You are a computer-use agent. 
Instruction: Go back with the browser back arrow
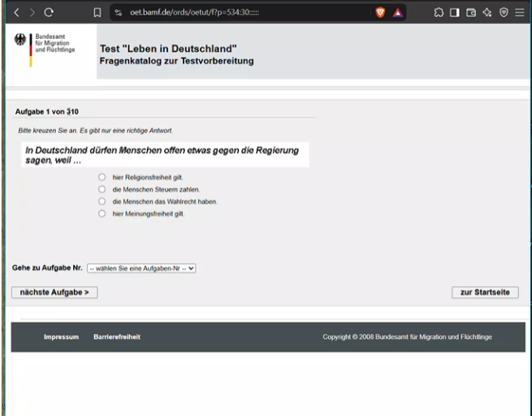tap(16, 12)
